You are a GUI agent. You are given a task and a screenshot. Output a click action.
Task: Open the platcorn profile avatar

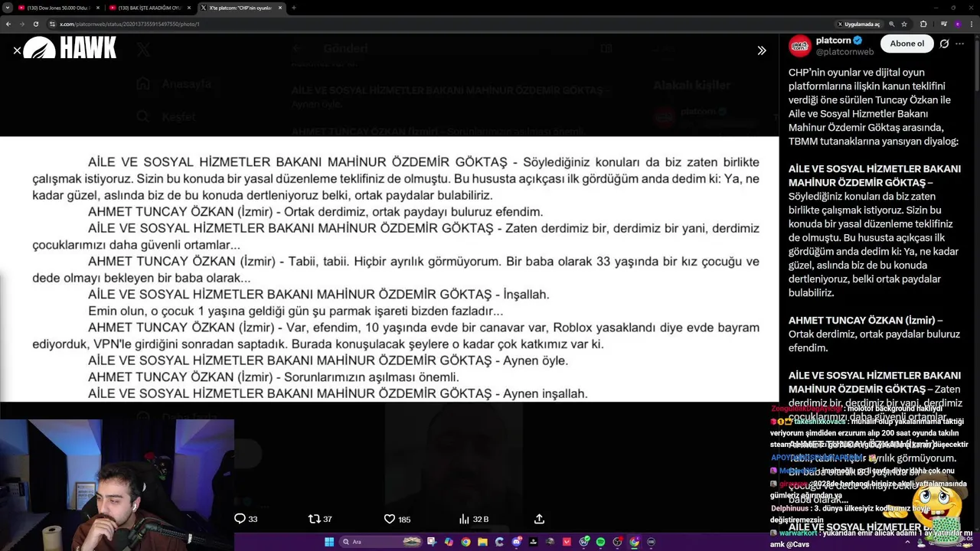tap(800, 46)
